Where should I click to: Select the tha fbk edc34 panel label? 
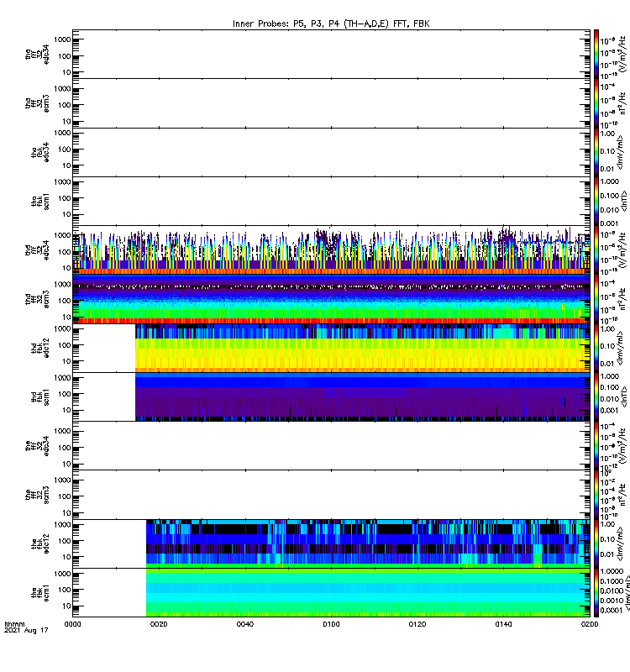(40, 152)
